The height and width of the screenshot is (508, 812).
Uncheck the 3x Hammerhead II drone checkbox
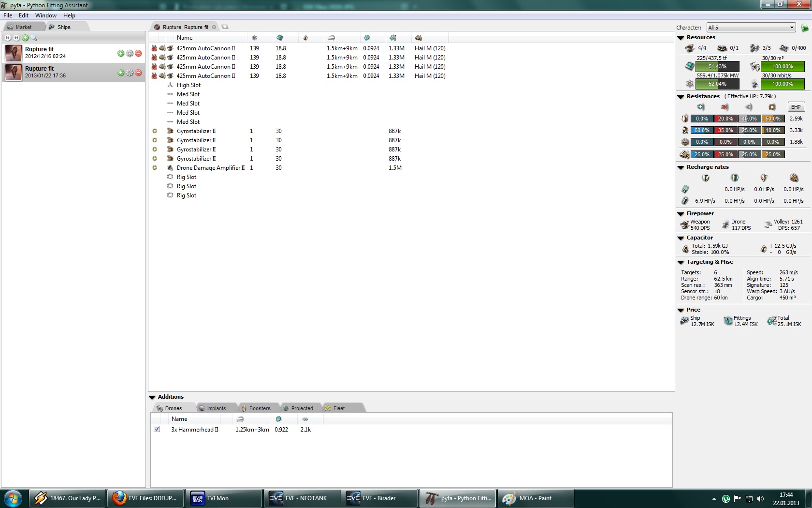coord(157,429)
